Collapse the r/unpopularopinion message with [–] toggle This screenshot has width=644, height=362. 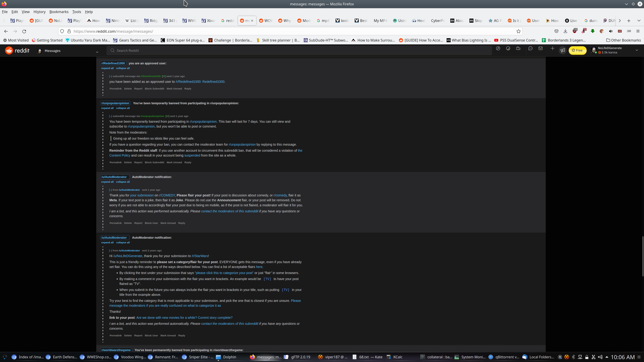(110, 116)
